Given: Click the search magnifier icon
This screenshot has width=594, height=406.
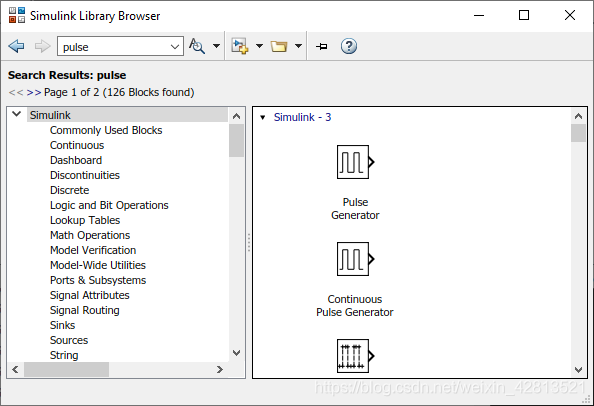Looking at the screenshot, I should 197,46.
